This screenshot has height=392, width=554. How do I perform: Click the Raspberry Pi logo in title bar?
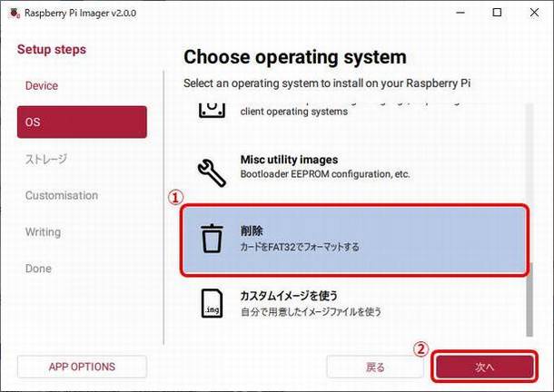click(11, 13)
